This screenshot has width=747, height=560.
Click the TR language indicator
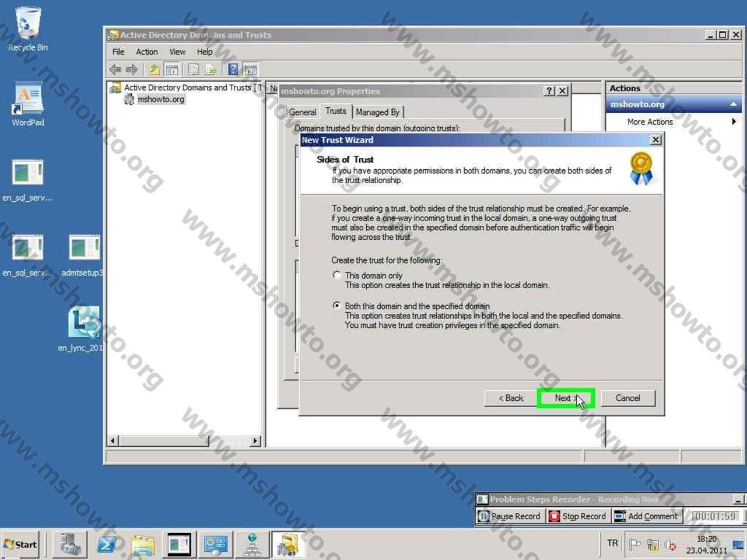pos(612,543)
